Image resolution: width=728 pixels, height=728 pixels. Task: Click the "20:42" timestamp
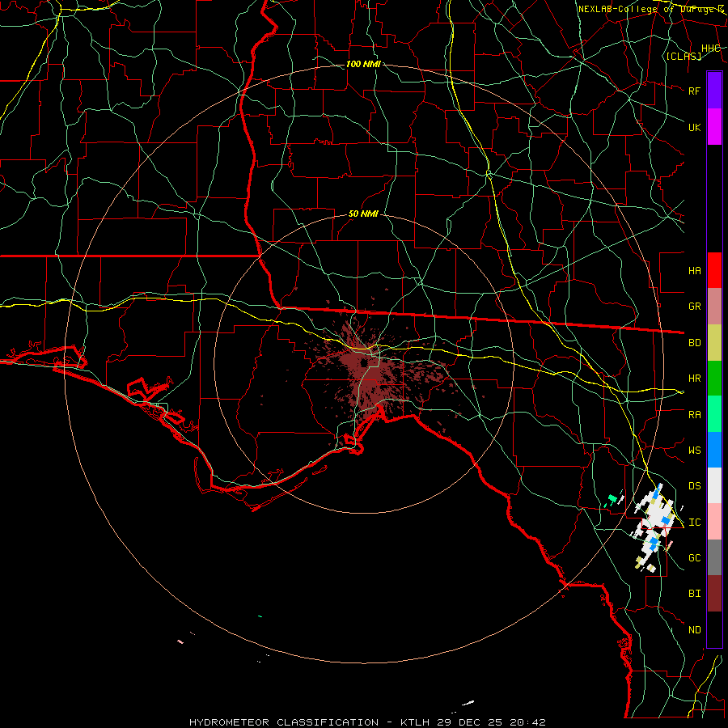(x=527, y=722)
